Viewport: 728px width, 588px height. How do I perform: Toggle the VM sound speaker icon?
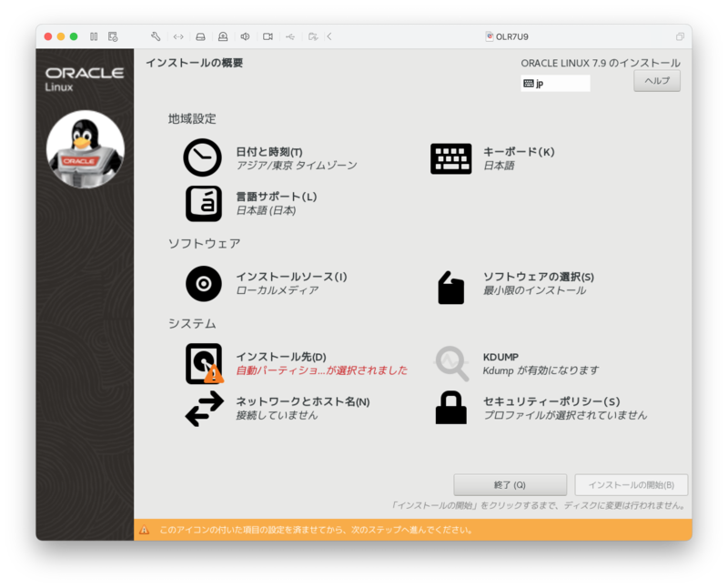[245, 36]
